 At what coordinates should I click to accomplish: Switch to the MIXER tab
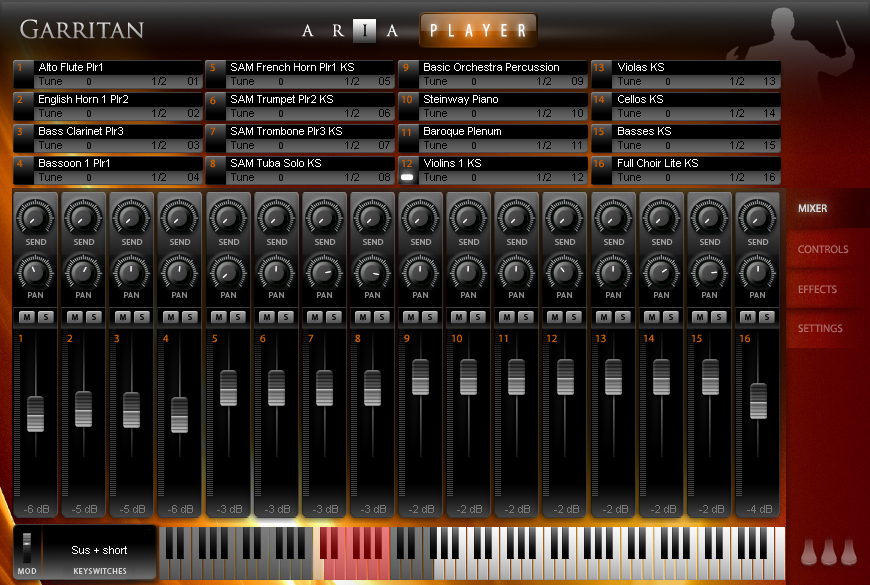[x=812, y=209]
